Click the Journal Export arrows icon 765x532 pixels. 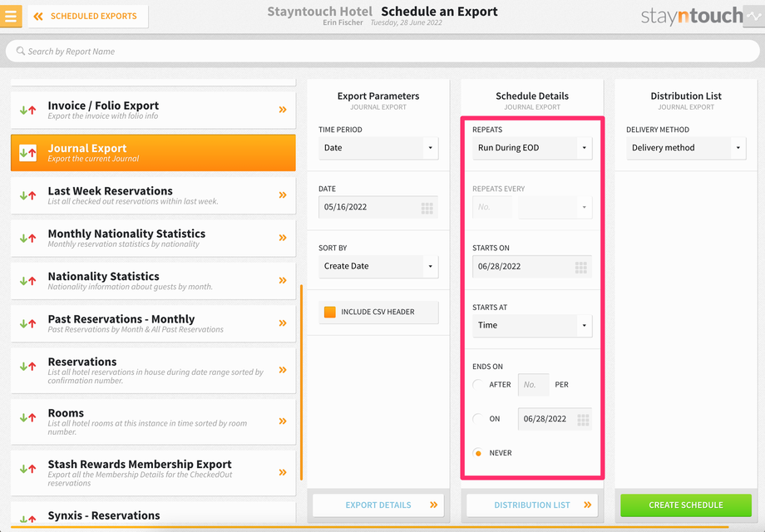27,153
